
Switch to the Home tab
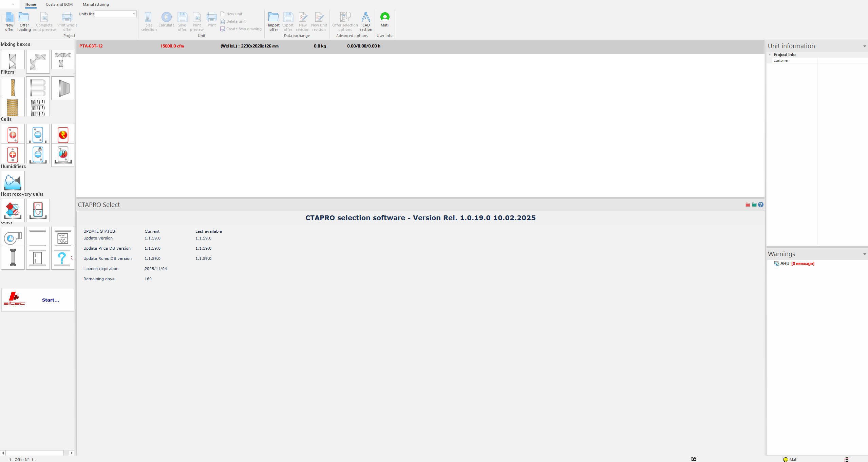point(31,4)
